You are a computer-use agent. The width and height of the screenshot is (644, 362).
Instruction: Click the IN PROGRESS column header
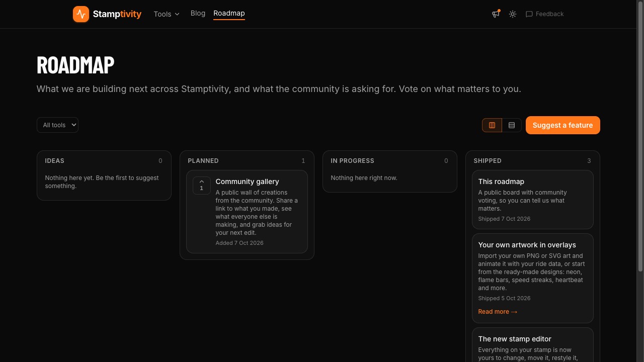352,161
